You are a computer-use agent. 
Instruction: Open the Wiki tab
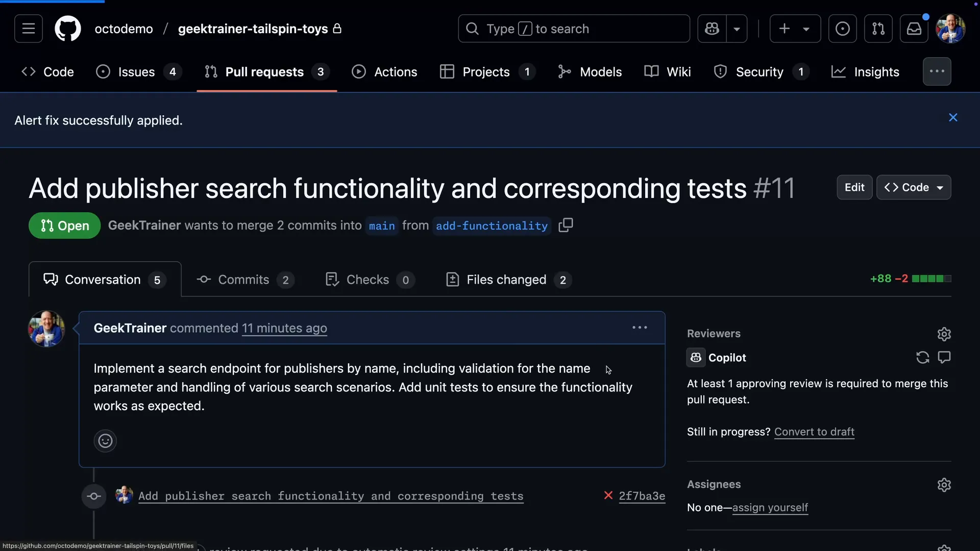[668, 72]
